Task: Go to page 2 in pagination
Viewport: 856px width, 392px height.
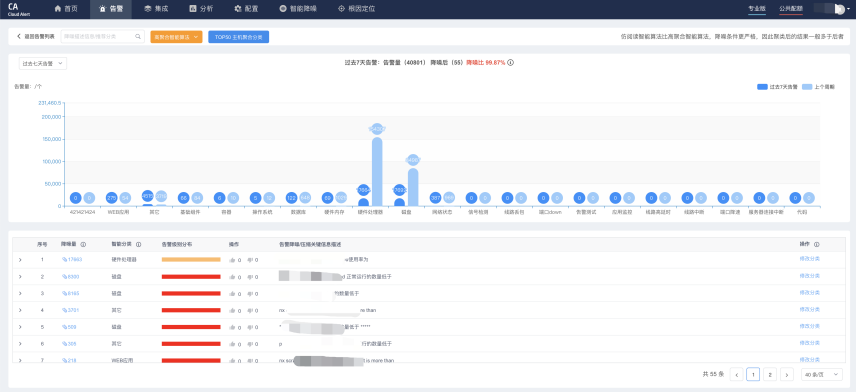Action: click(770, 375)
